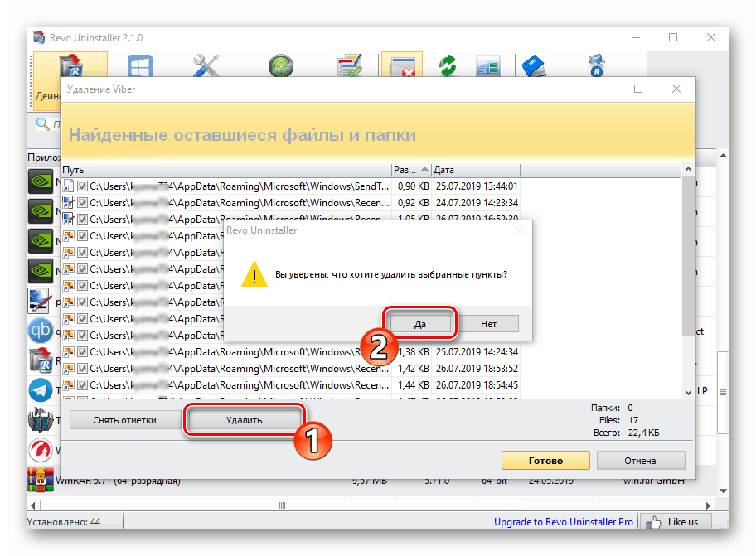
Task: Click the Files: 17 count label
Action: [618, 420]
